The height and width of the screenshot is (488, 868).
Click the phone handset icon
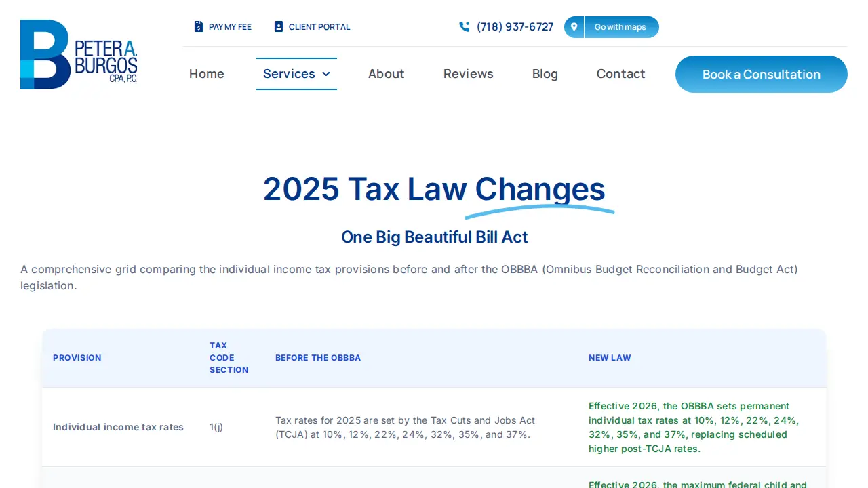click(465, 27)
